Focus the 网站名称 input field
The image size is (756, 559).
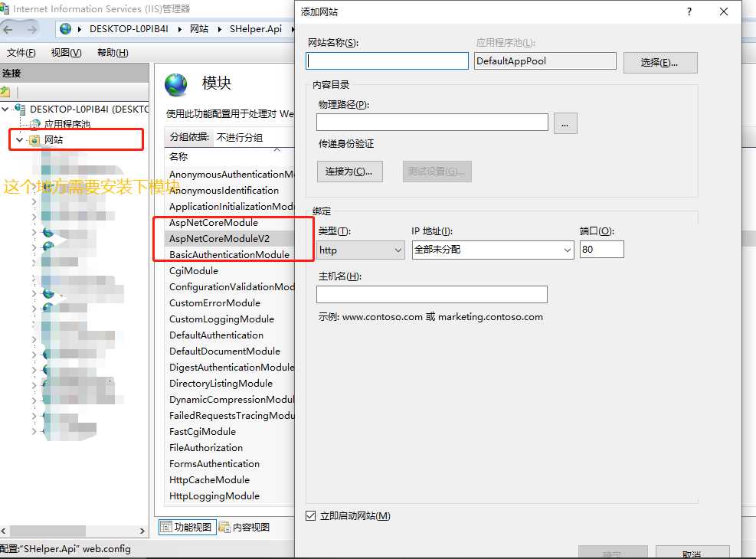click(x=387, y=60)
